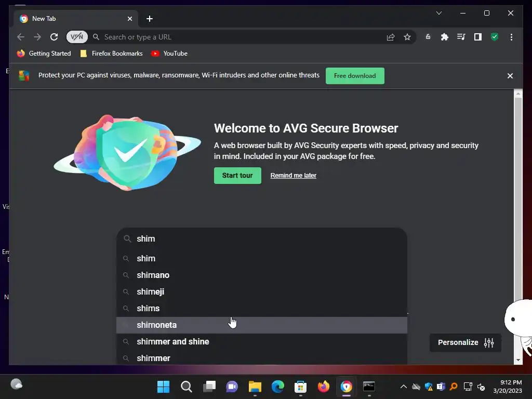The height and width of the screenshot is (399, 532).
Task: Click the Start tour button
Action: pyautogui.click(x=237, y=176)
